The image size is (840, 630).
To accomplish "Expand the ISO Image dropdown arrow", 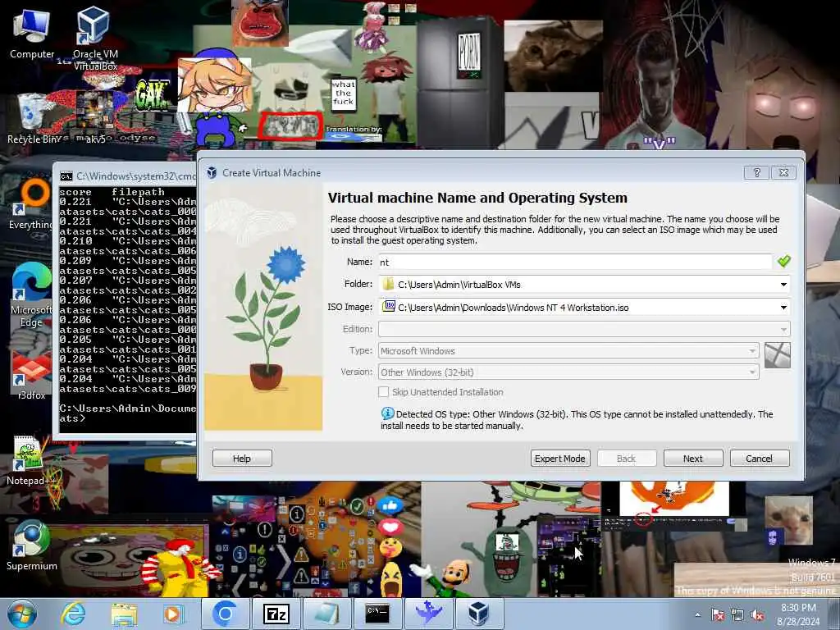I will (x=783, y=308).
